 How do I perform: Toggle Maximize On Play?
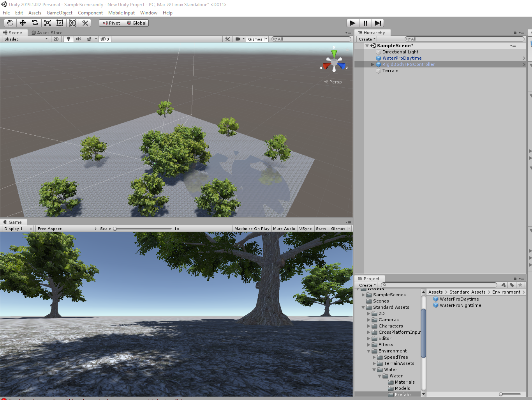(x=252, y=229)
